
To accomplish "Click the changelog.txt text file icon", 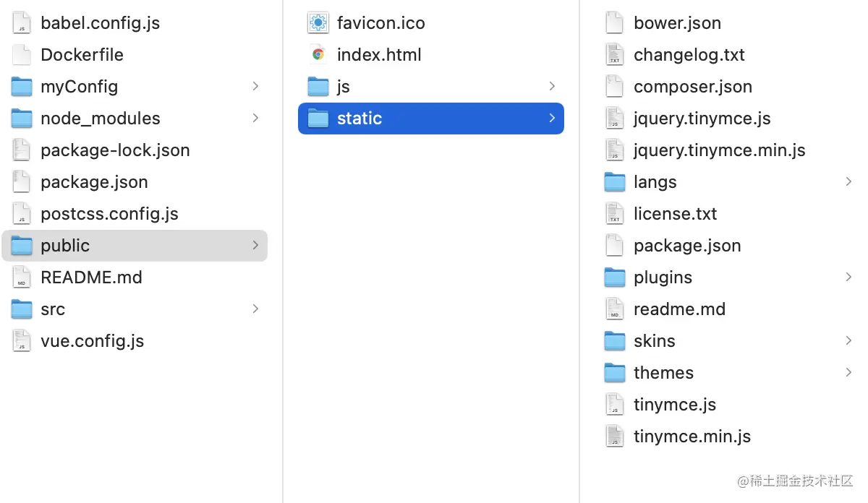I will pyautogui.click(x=615, y=55).
